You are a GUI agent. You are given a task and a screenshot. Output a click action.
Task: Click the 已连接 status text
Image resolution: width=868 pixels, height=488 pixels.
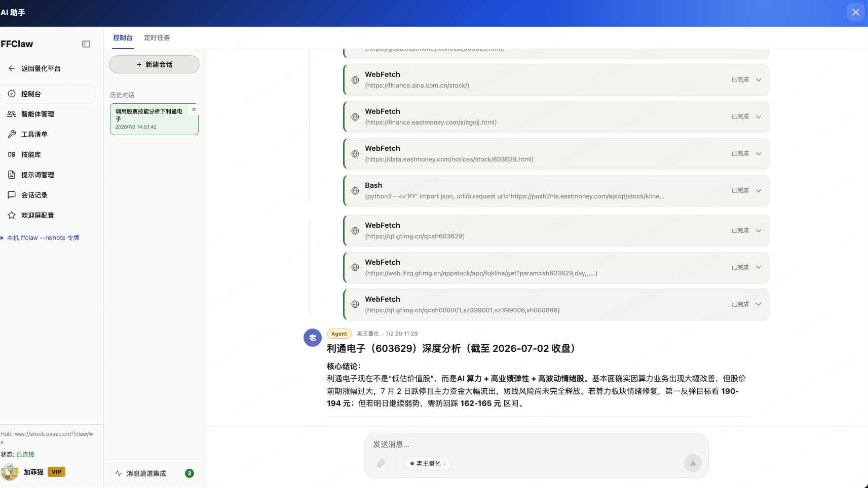pyautogui.click(x=25, y=455)
